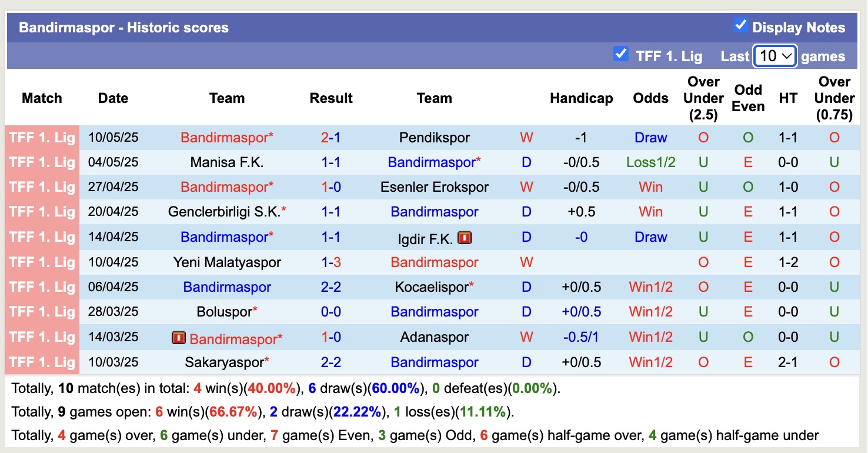868x453 pixels.
Task: Disable the TFF 1. Lig filter checkbox
Action: [621, 54]
